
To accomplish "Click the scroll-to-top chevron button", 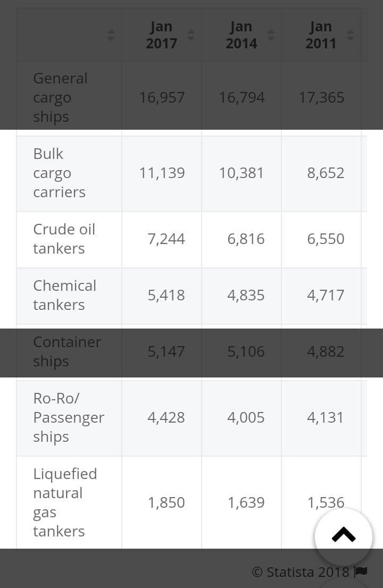I will [344, 536].
